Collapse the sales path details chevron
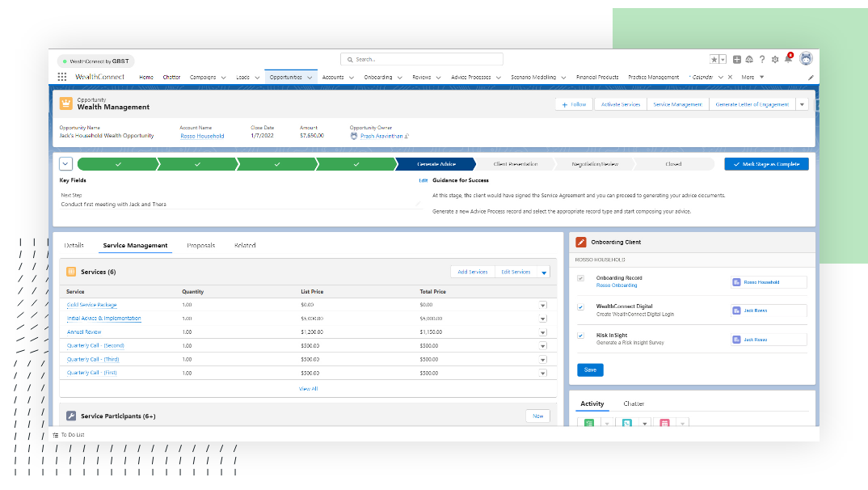Screen dimensions: 868x490 (x=66, y=164)
